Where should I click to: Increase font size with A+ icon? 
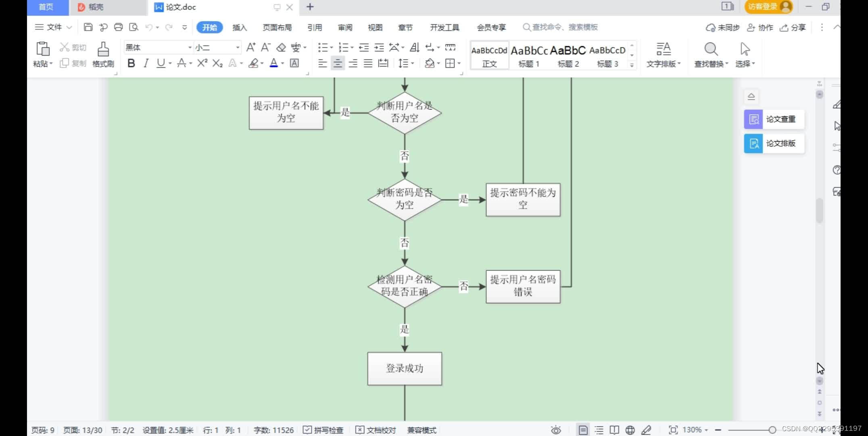point(250,47)
